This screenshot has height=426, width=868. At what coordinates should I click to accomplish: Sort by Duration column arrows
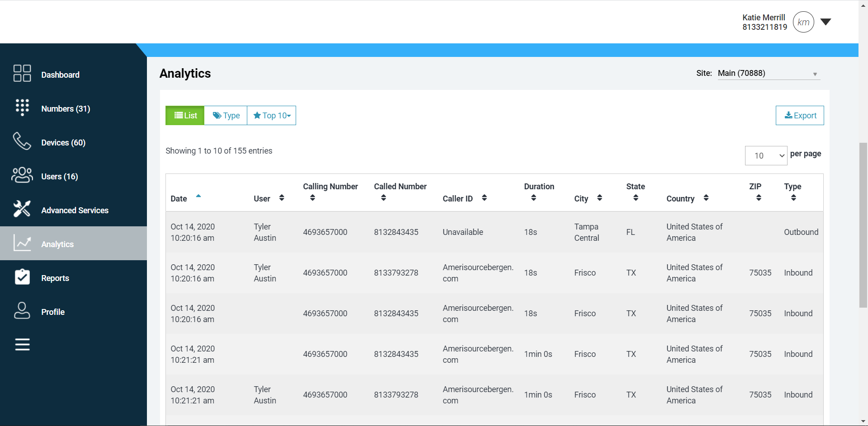point(533,198)
